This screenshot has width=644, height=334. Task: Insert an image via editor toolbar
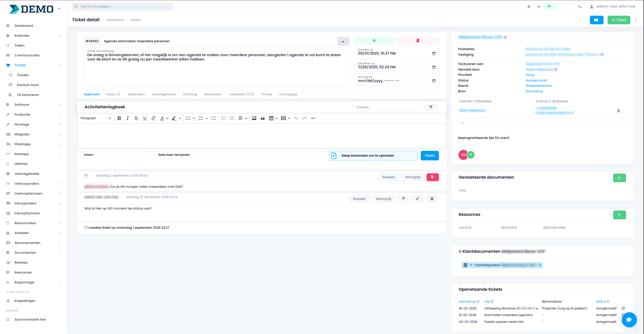click(x=254, y=118)
